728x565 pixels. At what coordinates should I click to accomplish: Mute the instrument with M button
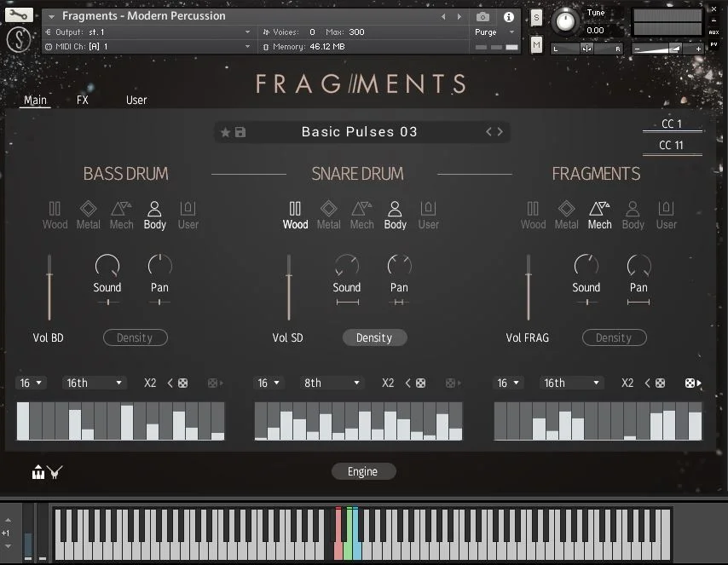click(x=536, y=44)
